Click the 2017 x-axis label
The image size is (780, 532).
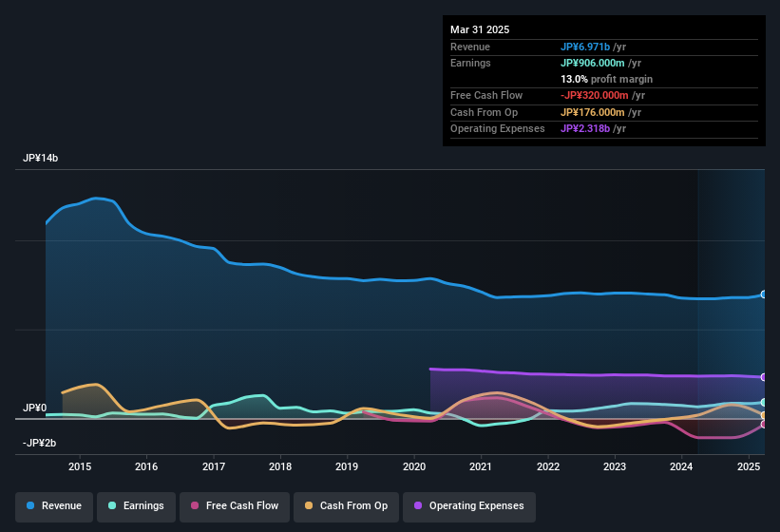pos(214,466)
